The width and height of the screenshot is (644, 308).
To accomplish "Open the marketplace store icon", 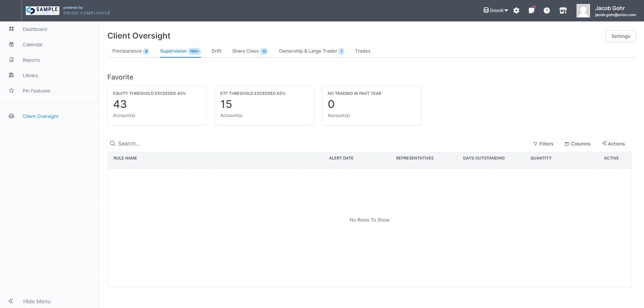I will [563, 10].
